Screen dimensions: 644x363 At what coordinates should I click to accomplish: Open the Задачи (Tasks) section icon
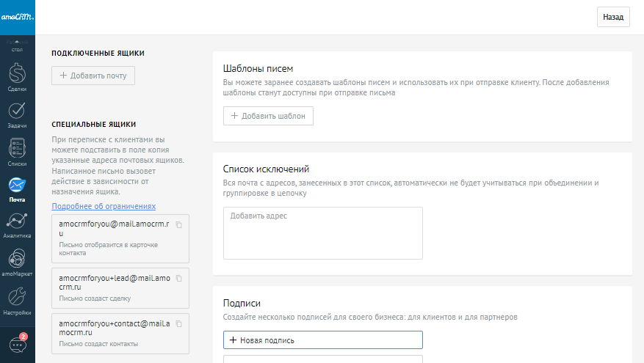17,111
